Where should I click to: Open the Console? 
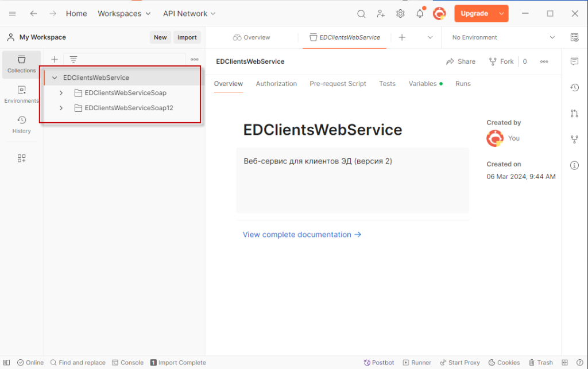(x=127, y=362)
